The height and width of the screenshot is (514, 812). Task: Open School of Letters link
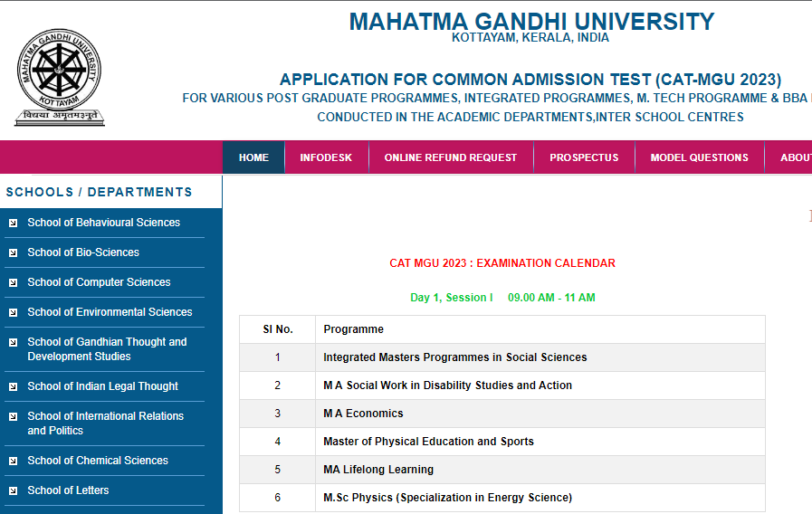(69, 490)
